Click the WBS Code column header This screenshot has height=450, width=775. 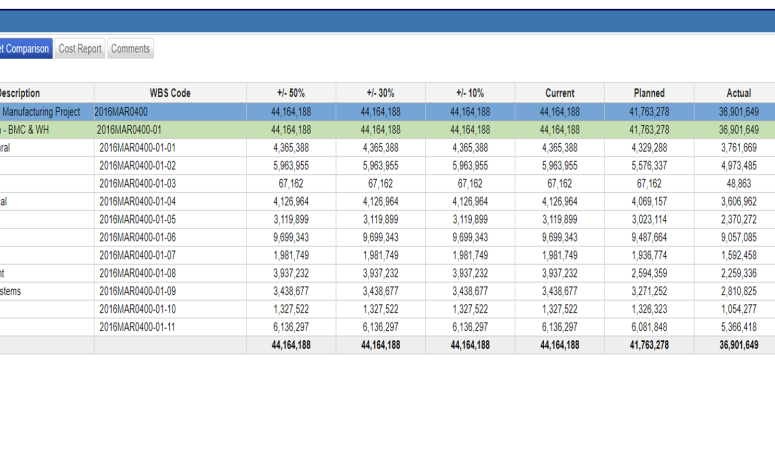(170, 93)
